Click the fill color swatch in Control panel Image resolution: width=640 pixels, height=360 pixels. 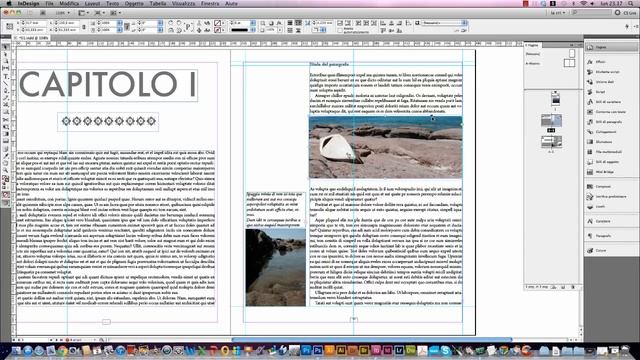point(218,23)
